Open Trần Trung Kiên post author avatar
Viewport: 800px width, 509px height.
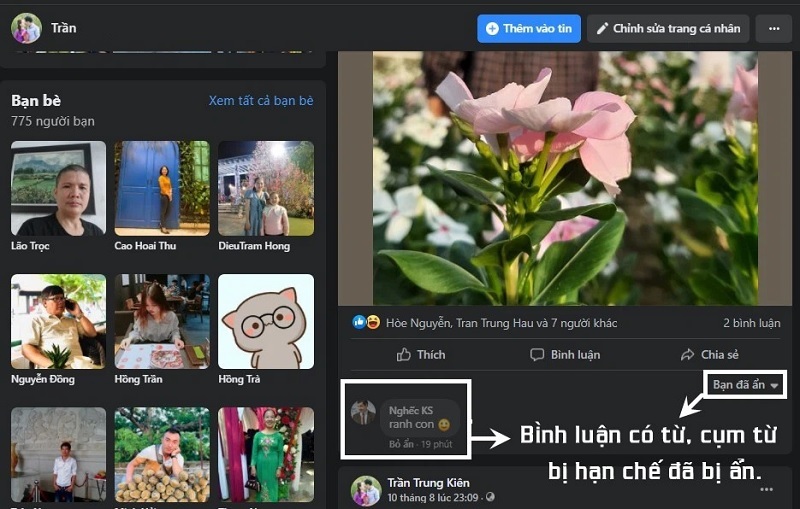click(x=366, y=490)
